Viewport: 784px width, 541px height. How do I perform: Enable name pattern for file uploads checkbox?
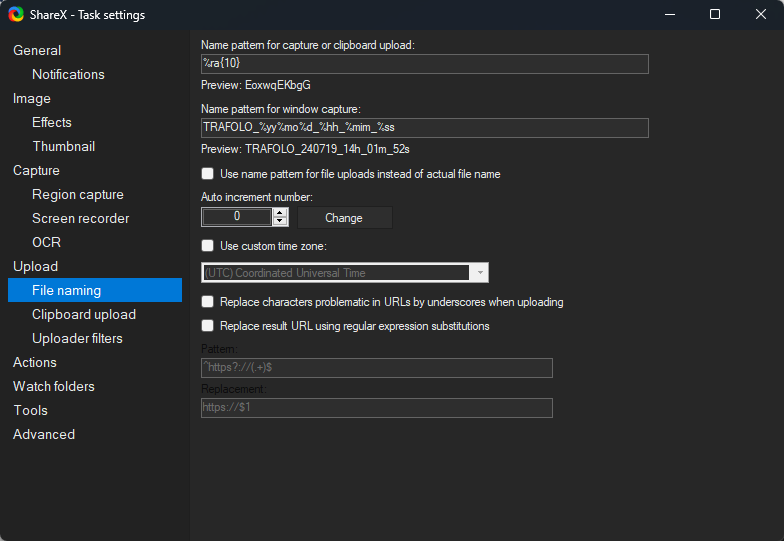click(x=208, y=174)
